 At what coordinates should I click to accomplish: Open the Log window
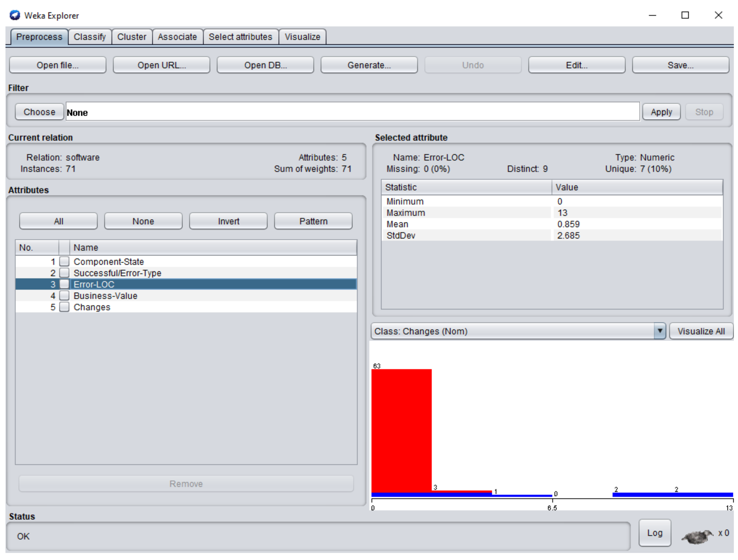click(655, 533)
